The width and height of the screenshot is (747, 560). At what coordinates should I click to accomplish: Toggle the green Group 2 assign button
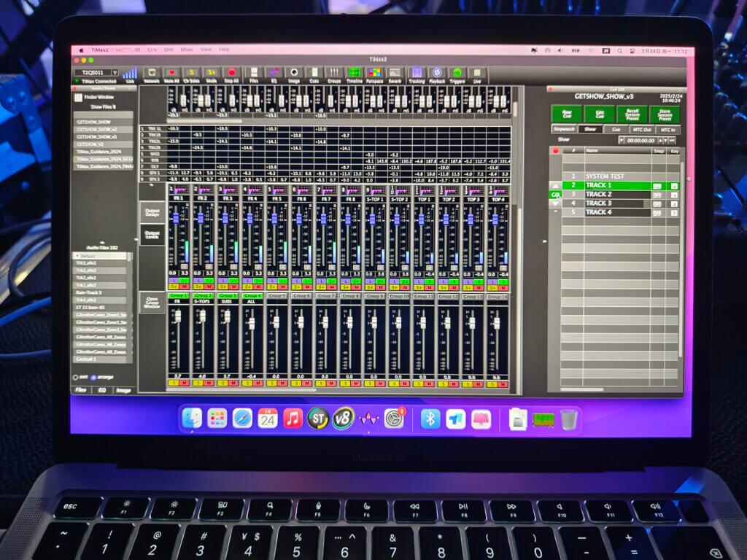coord(202,296)
